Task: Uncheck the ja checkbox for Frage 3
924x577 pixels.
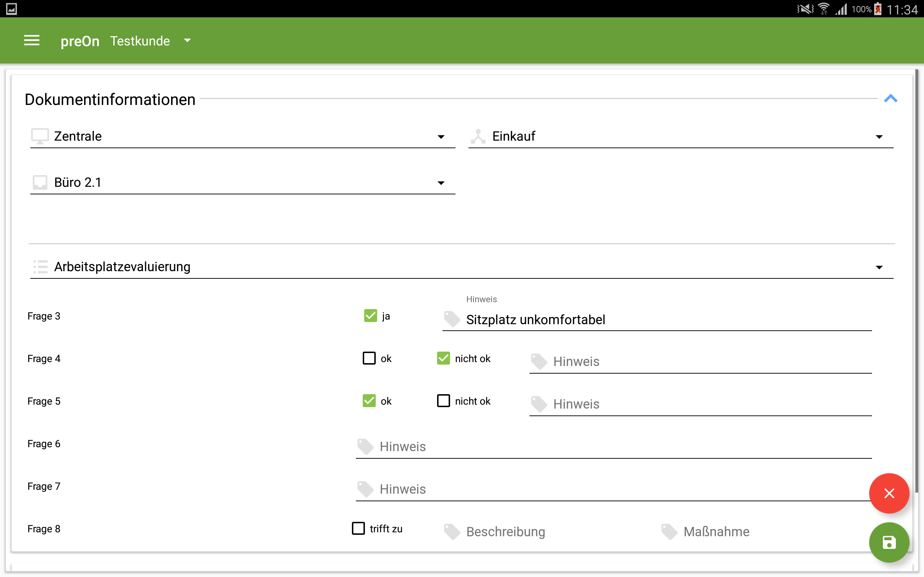Action: (370, 316)
